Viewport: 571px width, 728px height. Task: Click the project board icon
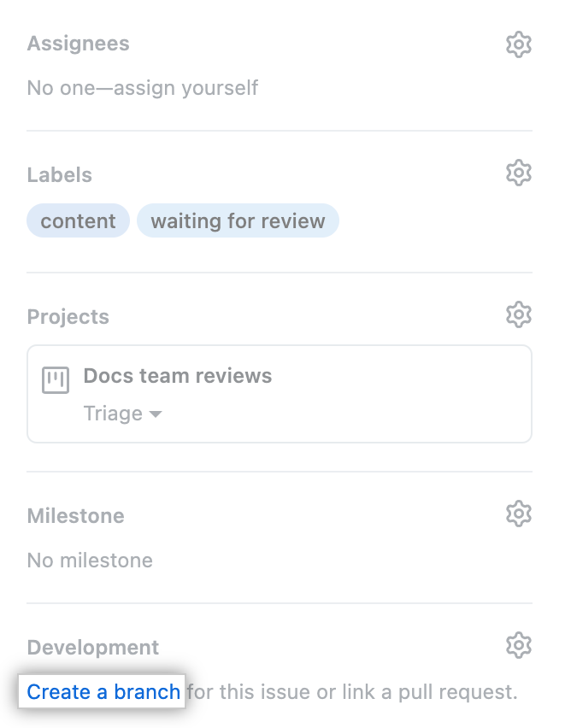(x=56, y=379)
